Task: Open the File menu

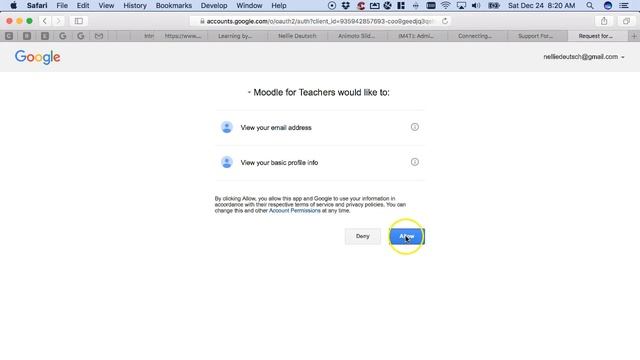Action: click(x=62, y=5)
